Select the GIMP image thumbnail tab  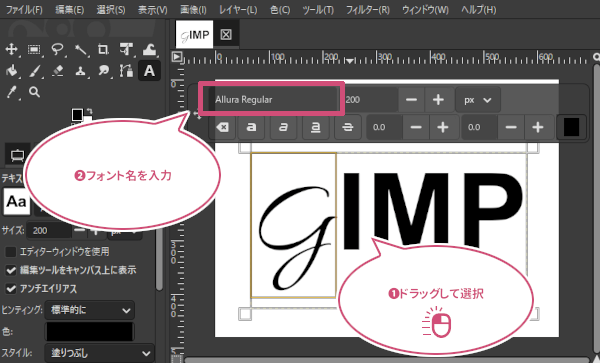(x=194, y=35)
